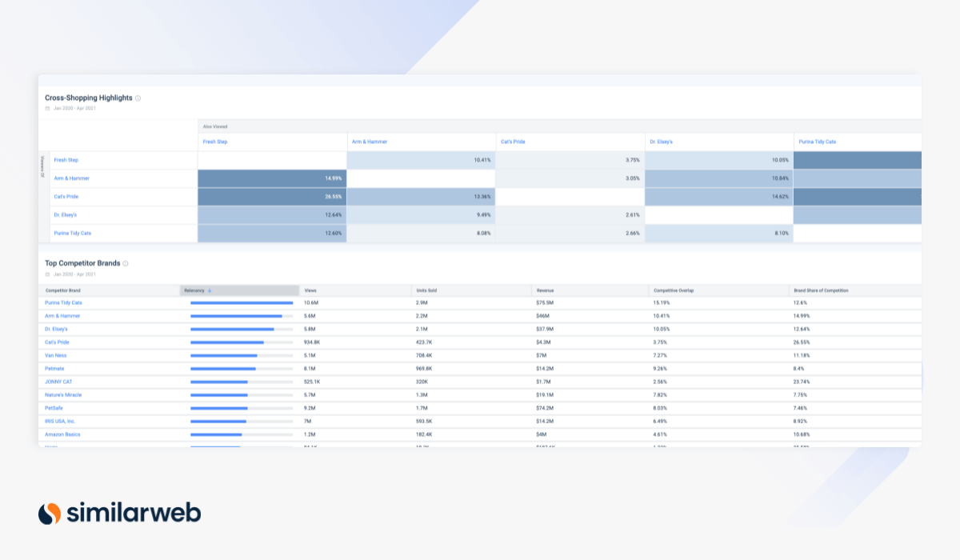The width and height of the screenshot is (960, 560).
Task: Sort table by Views column header
Action: coord(310,290)
